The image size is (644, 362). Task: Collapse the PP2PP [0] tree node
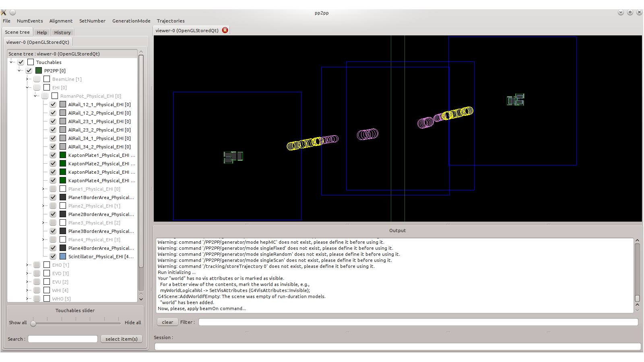[19, 70]
